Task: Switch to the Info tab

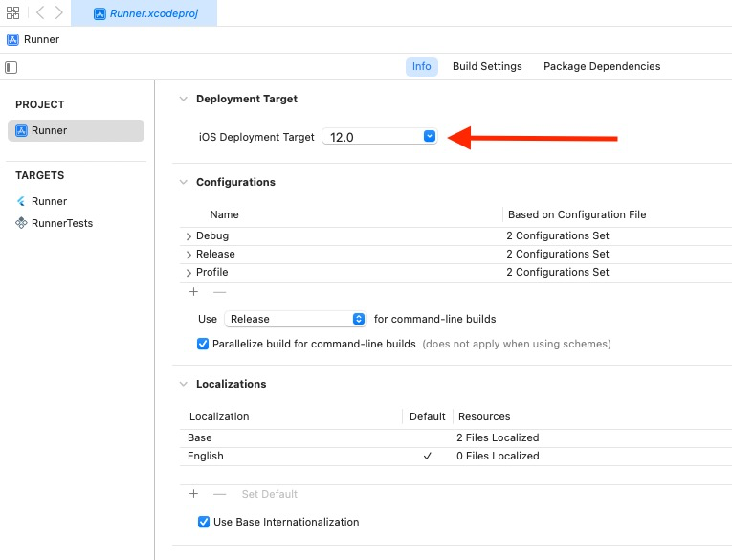Action: tap(422, 66)
